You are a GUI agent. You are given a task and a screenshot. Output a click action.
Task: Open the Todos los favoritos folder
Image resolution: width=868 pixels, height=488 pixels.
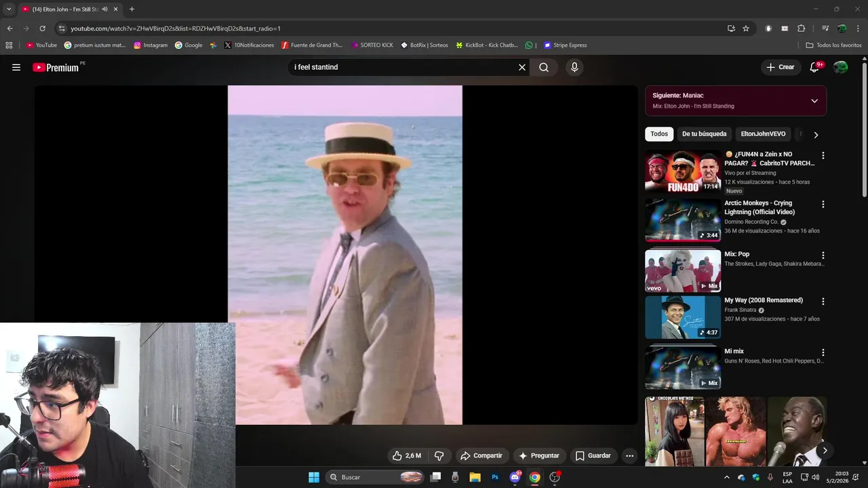tap(833, 45)
